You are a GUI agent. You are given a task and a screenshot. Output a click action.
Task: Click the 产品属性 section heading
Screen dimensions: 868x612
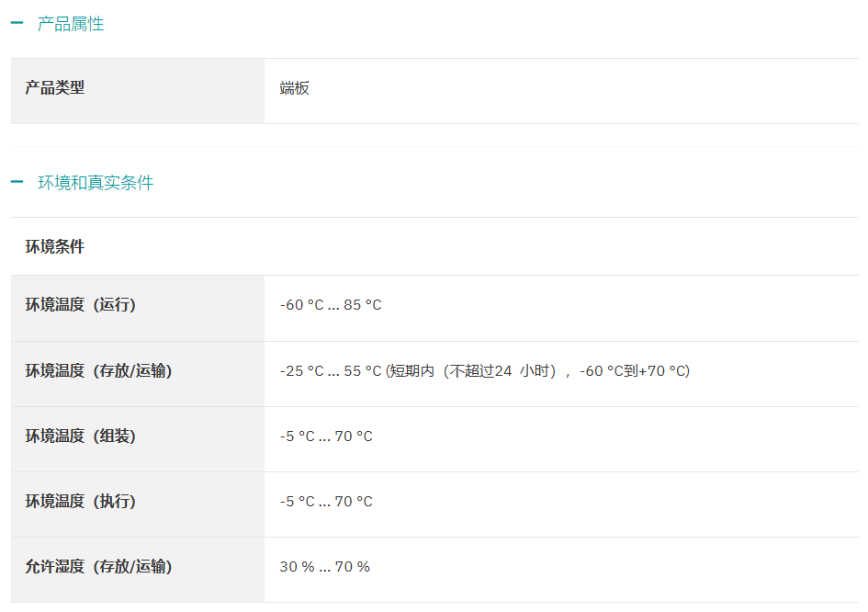pyautogui.click(x=71, y=24)
